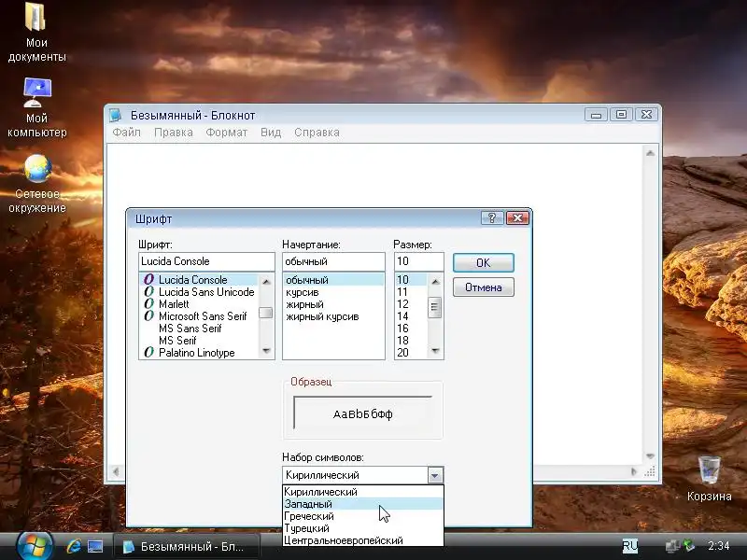Open the Вид menu in Notepad
Viewport: 747px width, 560px height.
click(271, 133)
